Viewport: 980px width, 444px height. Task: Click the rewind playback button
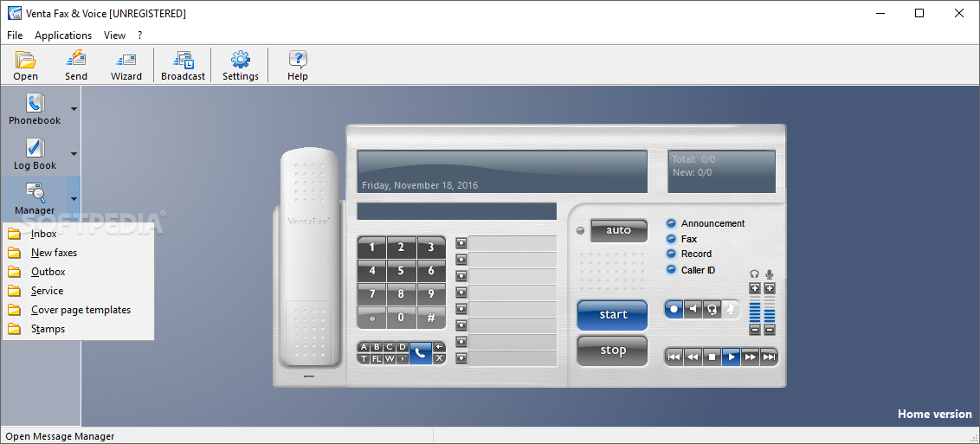point(693,357)
